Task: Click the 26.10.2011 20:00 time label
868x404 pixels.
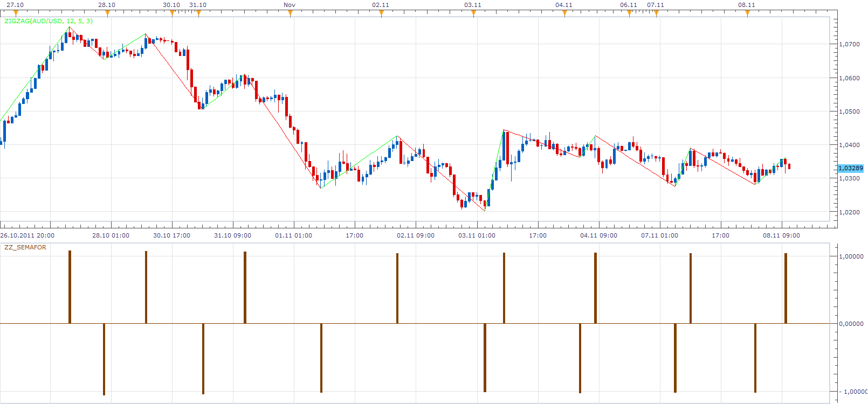Action: (27, 235)
